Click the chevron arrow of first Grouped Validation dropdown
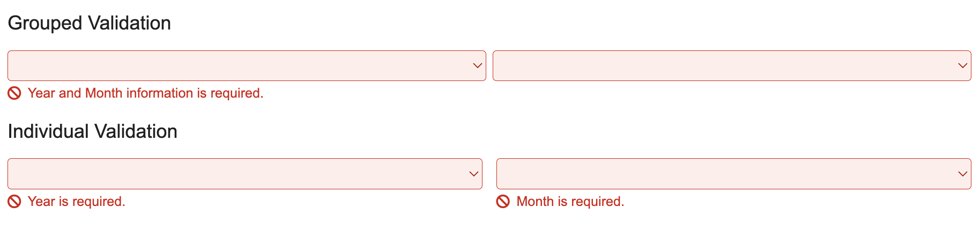The width and height of the screenshot is (980, 236). [x=477, y=66]
